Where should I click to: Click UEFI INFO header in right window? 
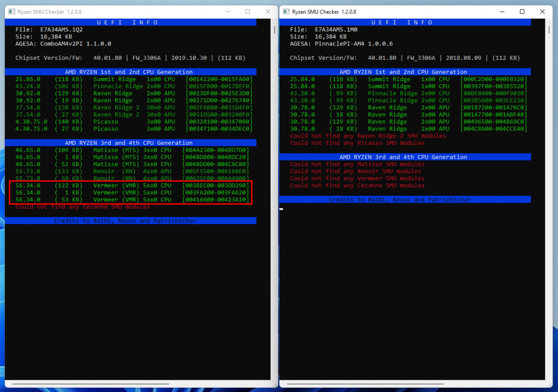coord(405,22)
